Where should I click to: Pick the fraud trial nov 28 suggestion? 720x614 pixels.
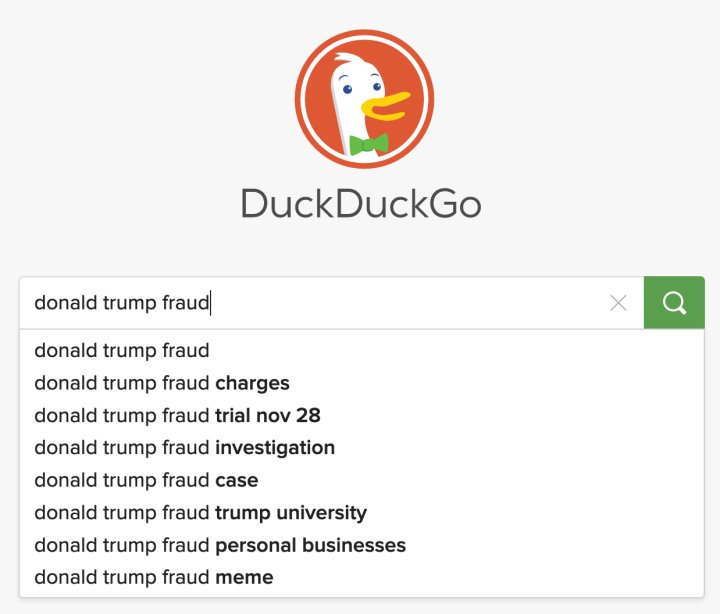click(361, 416)
